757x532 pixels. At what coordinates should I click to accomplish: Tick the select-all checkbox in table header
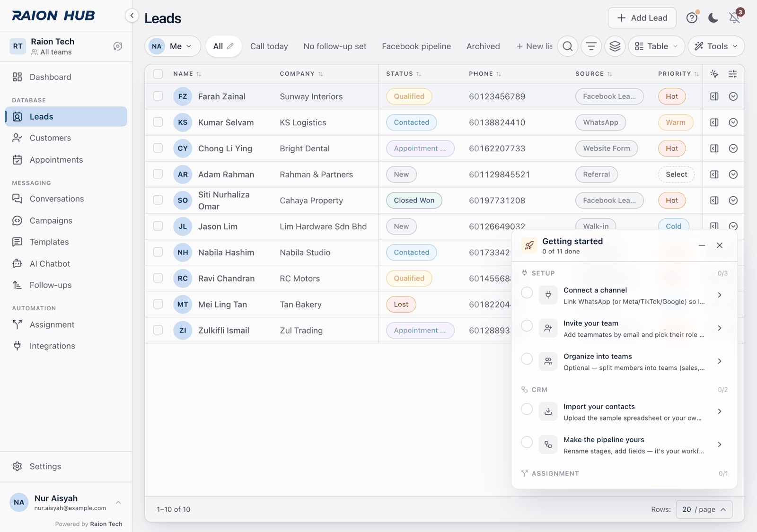[x=158, y=74]
